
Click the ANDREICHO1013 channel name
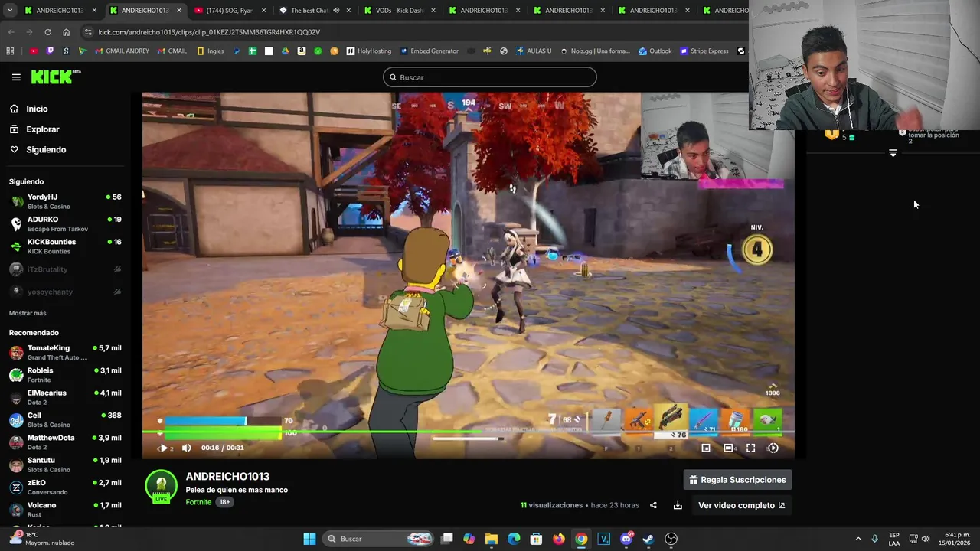pos(227,477)
